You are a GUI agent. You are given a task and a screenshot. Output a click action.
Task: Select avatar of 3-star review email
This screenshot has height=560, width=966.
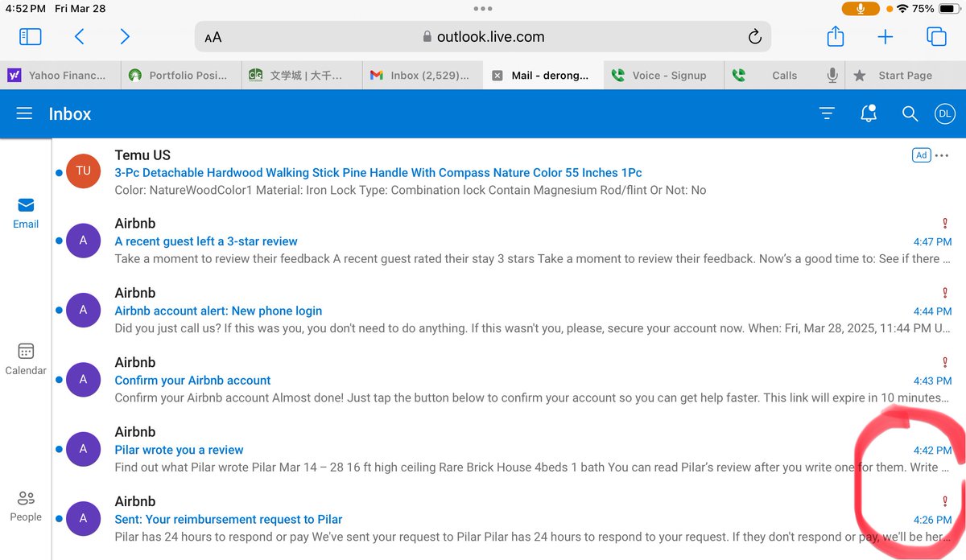[83, 241]
